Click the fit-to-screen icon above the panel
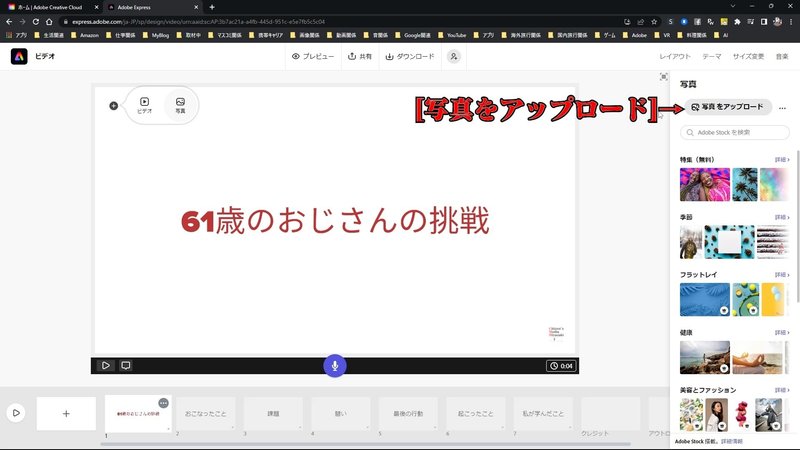The height and width of the screenshot is (450, 800). tap(663, 77)
